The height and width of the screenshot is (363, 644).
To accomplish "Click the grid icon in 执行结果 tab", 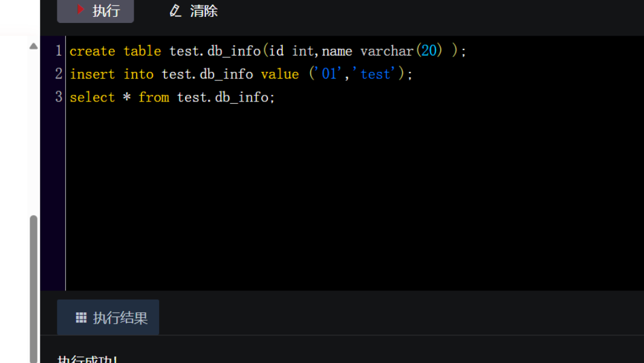I will tap(81, 318).
